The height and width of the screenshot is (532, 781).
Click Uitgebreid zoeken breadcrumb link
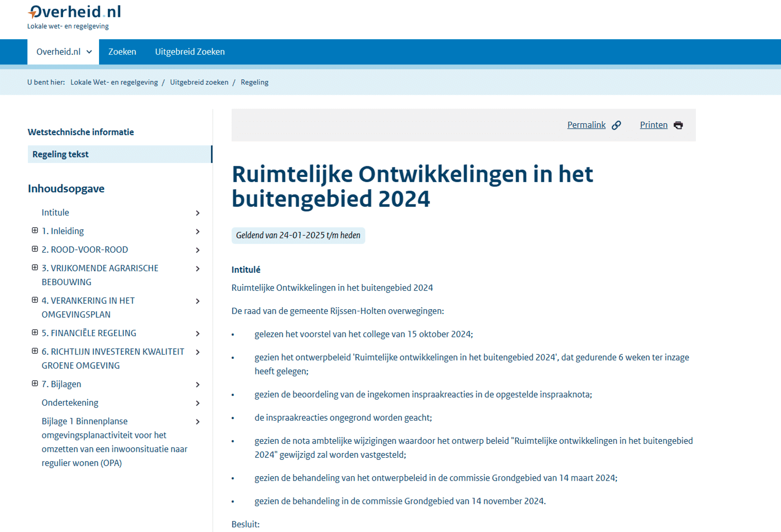tap(199, 82)
